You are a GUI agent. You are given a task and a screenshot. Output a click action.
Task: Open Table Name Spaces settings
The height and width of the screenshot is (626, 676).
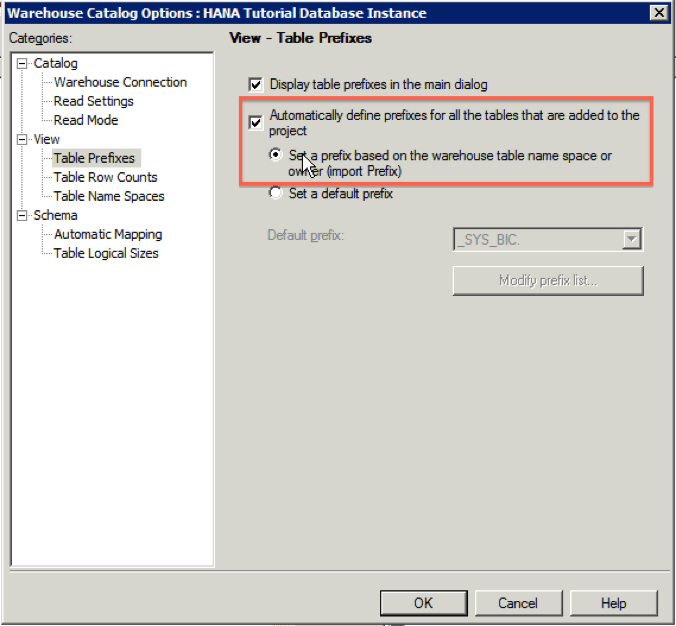click(x=109, y=196)
